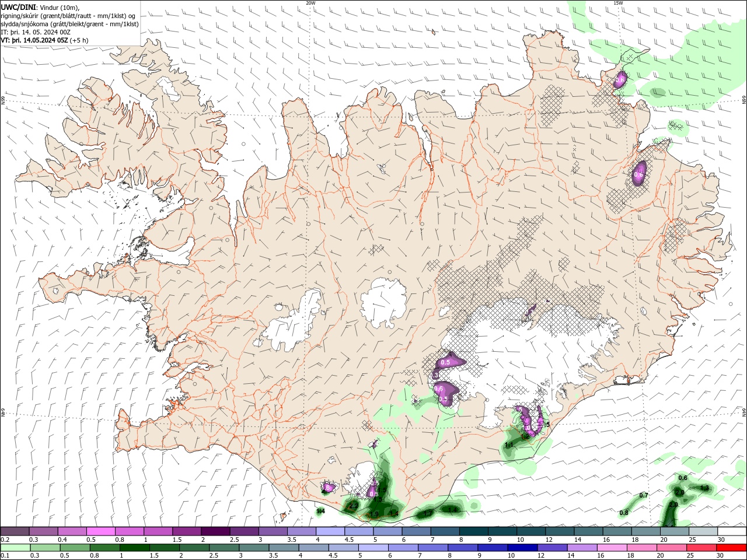
Task: Pick upper legend swatch between 0.2 and 0.3
Action: tap(15, 531)
